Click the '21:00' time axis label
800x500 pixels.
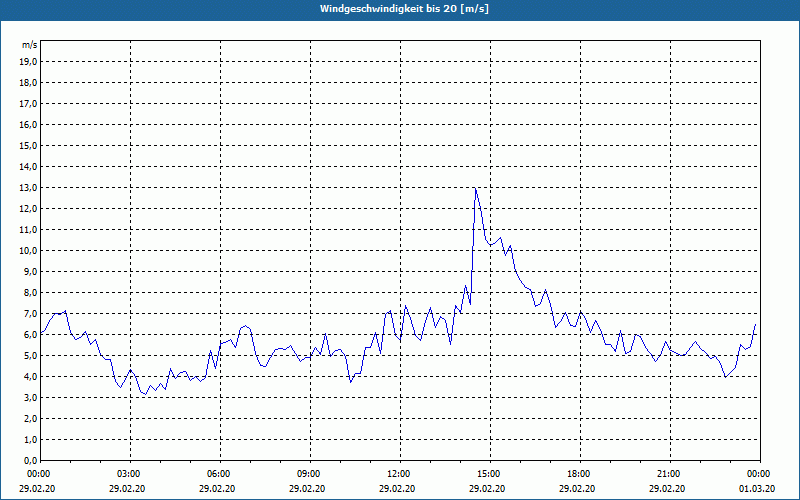click(670, 474)
